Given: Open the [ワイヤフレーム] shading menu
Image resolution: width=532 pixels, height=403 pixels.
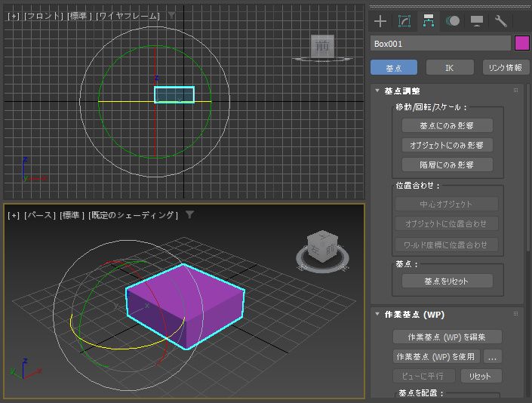Looking at the screenshot, I should click(x=128, y=16).
